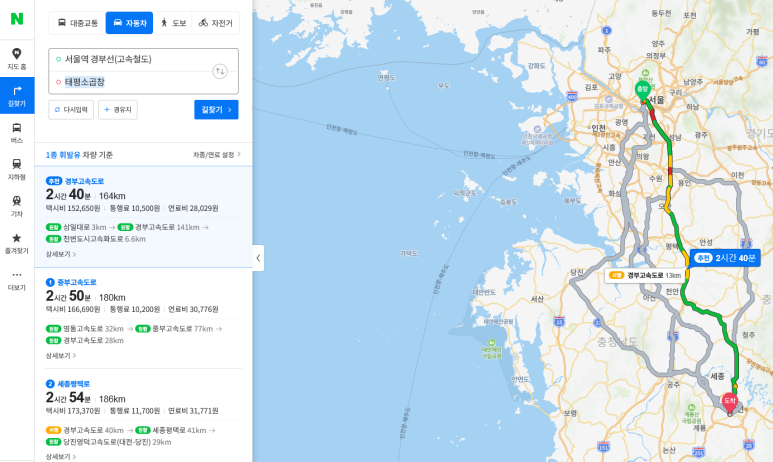Screen dimensions: 773x462
Task: Open 버스 in the sidebar
Action: (17, 133)
